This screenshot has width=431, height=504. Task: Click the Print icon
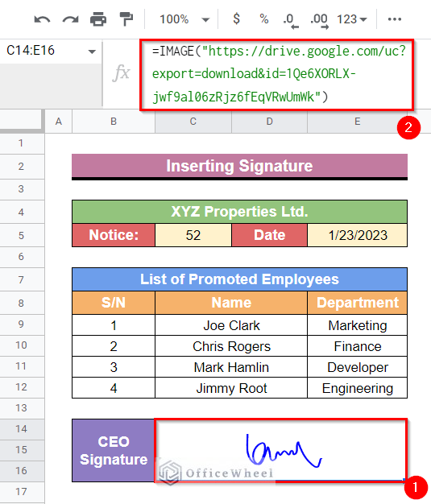(x=98, y=19)
